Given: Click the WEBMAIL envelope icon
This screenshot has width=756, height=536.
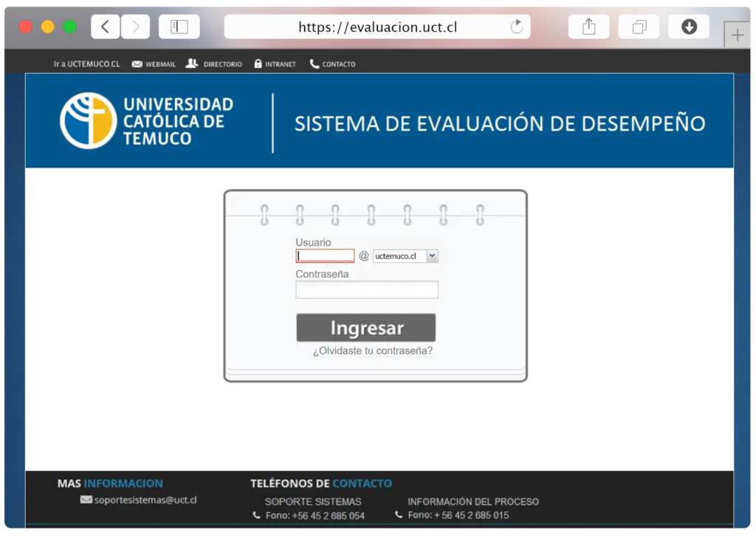Looking at the screenshot, I should click(x=137, y=63).
